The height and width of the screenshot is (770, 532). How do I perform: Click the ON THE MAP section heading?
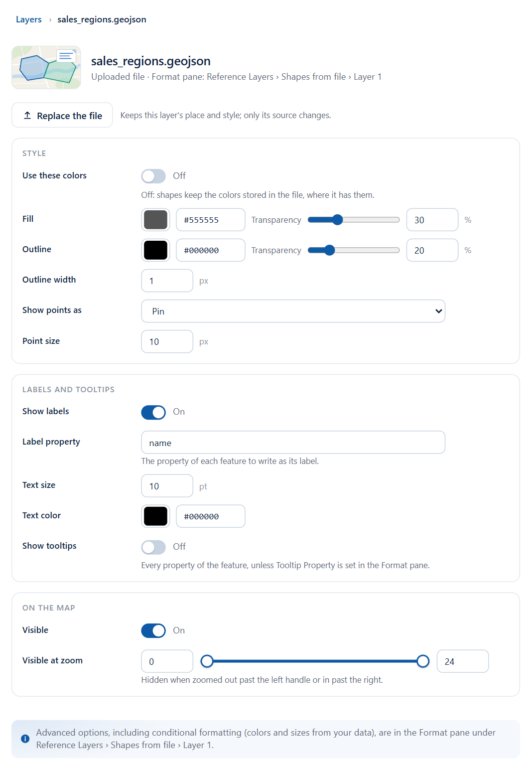coord(49,608)
